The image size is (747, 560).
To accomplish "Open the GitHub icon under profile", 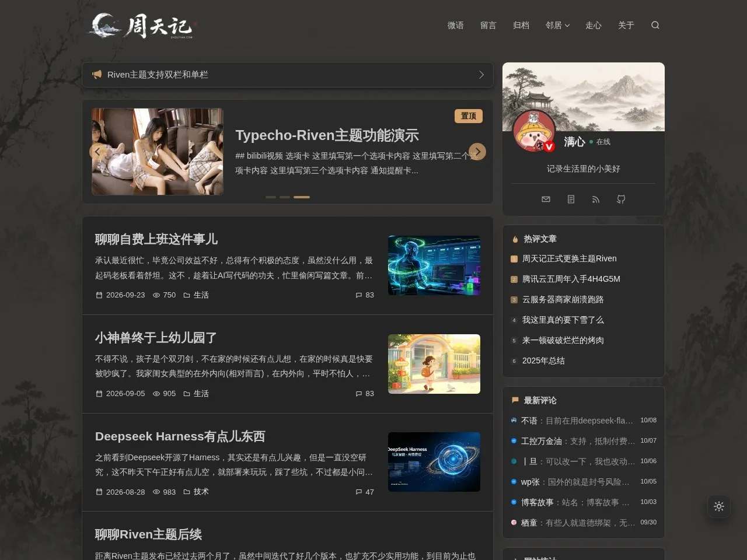I will (621, 199).
